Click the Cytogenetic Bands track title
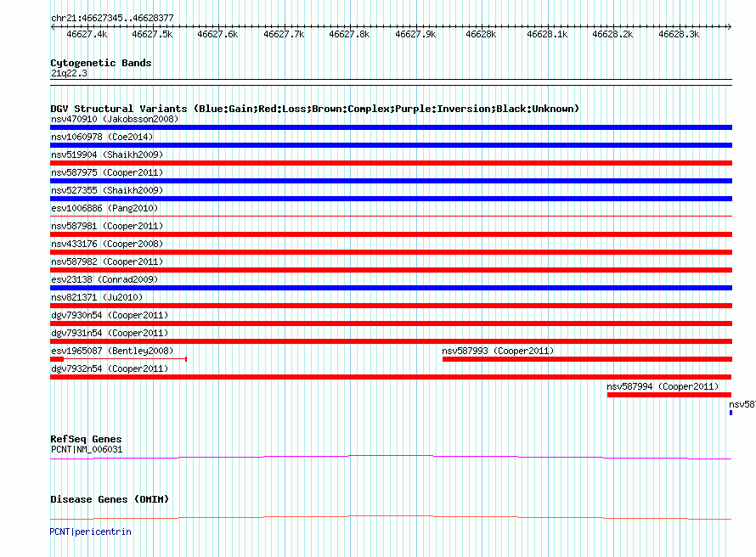Screen dimensions: 756x557 [101, 63]
